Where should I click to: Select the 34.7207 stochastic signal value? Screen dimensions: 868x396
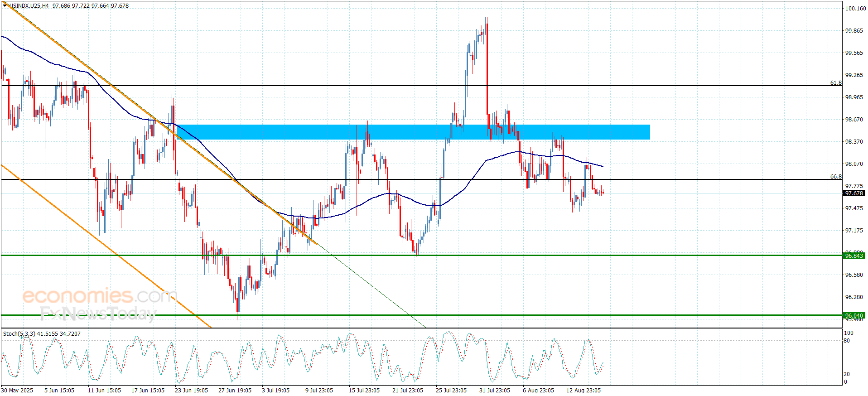click(x=70, y=334)
